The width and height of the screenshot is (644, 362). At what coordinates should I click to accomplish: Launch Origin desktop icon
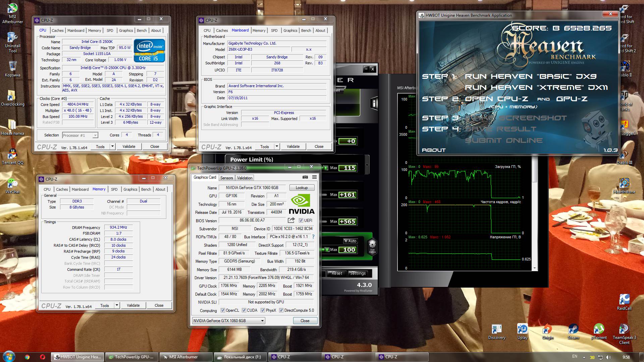pos(548,332)
